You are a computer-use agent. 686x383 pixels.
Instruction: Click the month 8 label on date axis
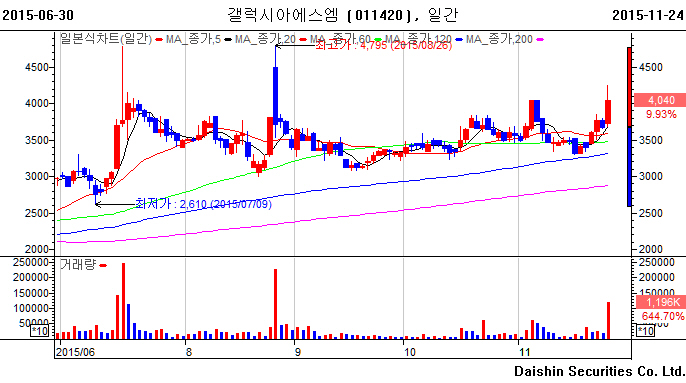coord(189,352)
